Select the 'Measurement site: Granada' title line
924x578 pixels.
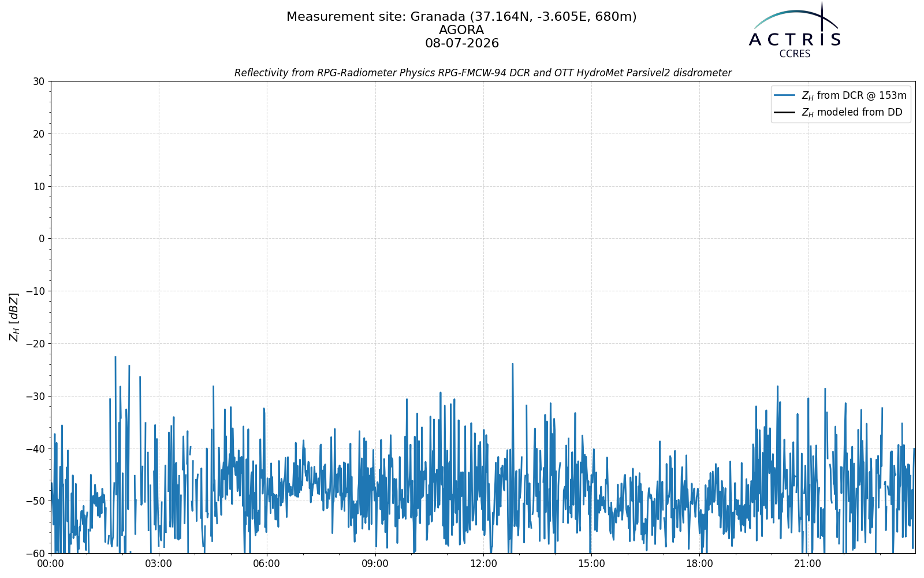point(461,17)
